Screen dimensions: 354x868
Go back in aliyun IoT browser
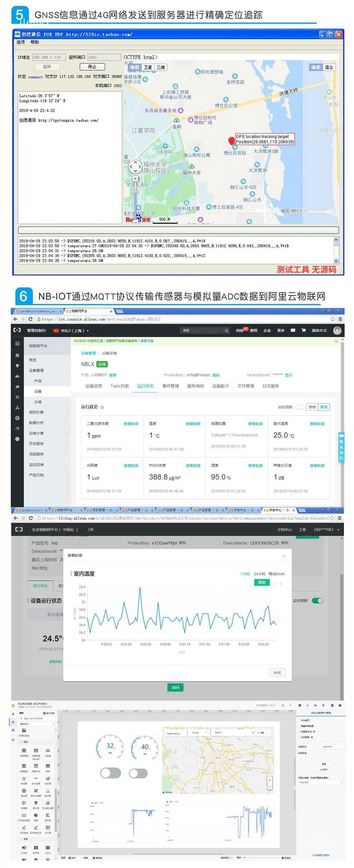16,319
